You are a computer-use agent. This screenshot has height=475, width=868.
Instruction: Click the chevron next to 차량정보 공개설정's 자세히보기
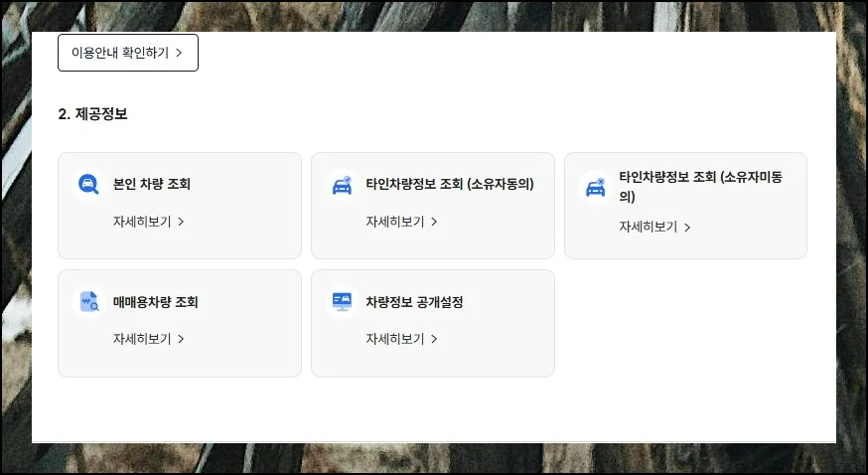434,339
